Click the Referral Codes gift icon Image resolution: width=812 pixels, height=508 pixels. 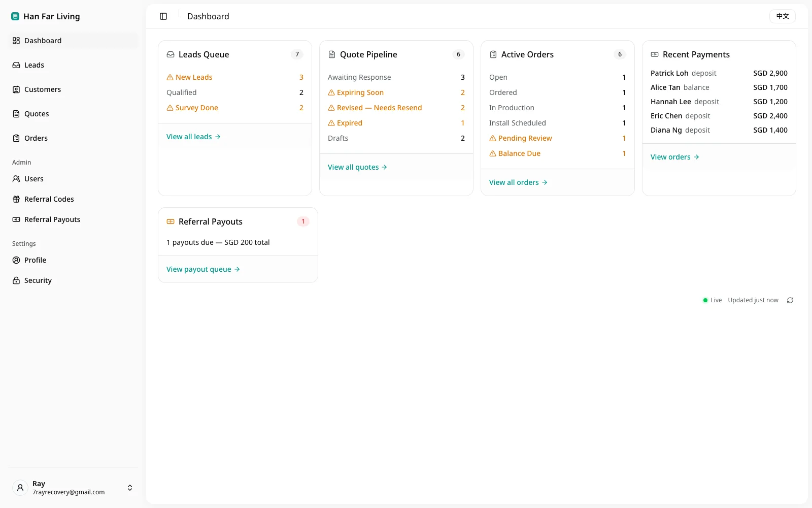click(x=16, y=199)
